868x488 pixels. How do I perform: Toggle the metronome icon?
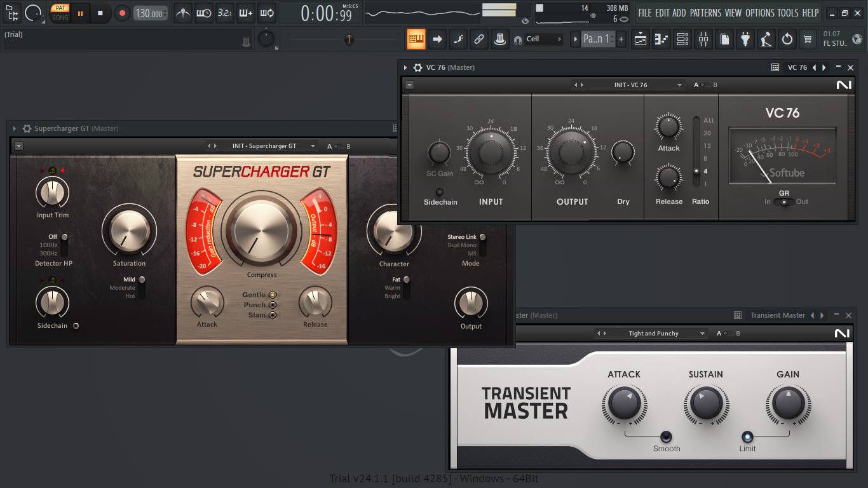[183, 13]
